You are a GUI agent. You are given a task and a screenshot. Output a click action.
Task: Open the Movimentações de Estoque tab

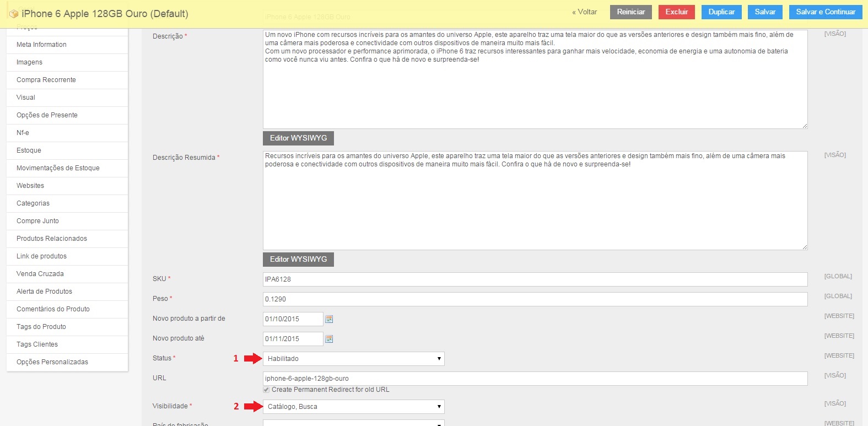[67, 168]
